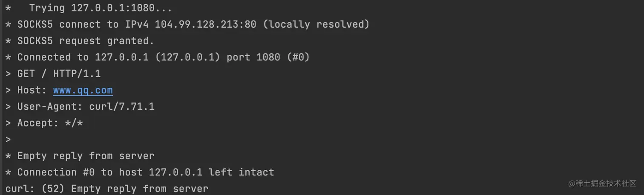Click the "(locally resolved)" text
The image size is (644, 195).
[x=316, y=25]
